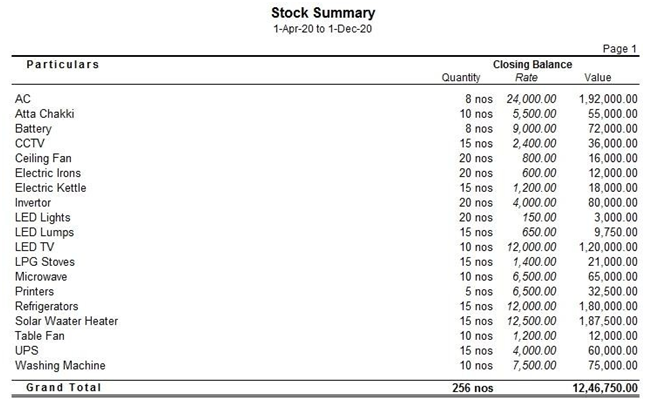This screenshot has width=645, height=401.
Task: Click the Closing Balance header
Action: coord(532,64)
